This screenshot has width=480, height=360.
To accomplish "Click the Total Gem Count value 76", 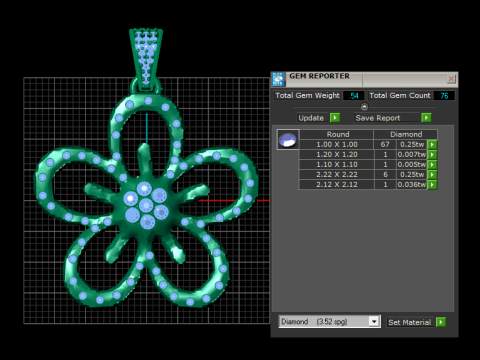I will [x=444, y=96].
